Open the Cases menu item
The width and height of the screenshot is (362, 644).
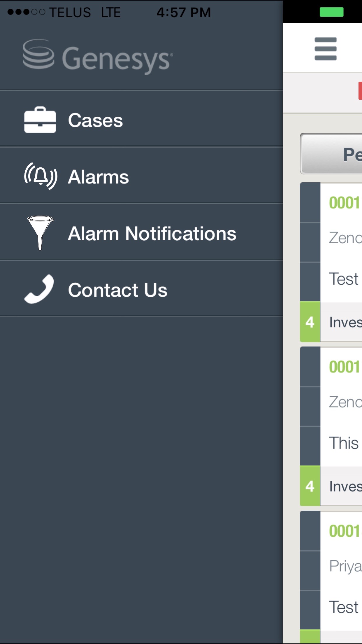coord(95,120)
